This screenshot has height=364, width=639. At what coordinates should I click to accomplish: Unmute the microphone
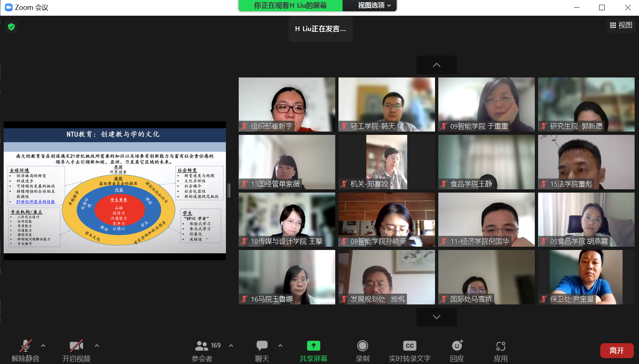click(25, 346)
